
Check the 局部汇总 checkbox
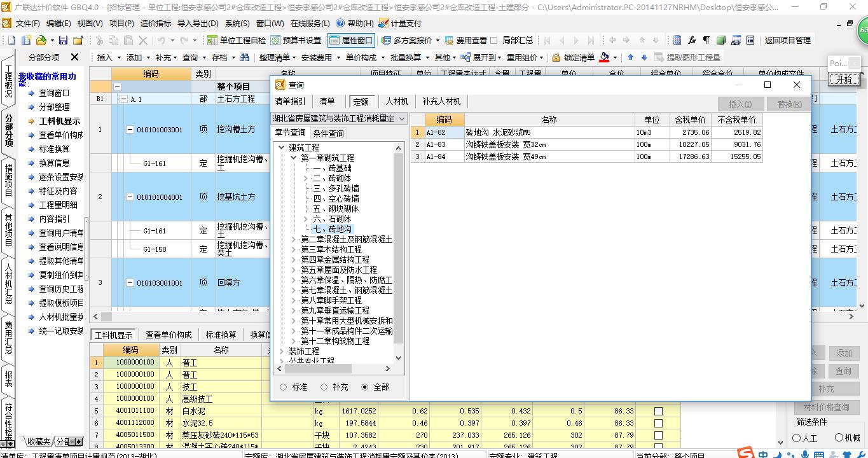(x=495, y=40)
